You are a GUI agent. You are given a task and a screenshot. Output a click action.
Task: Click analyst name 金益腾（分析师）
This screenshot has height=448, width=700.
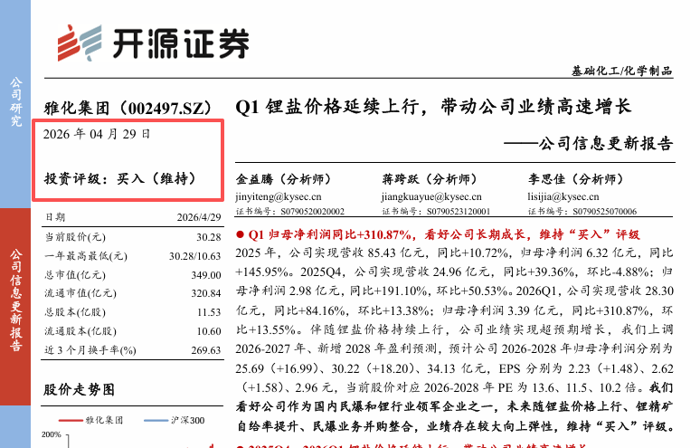click(284, 179)
